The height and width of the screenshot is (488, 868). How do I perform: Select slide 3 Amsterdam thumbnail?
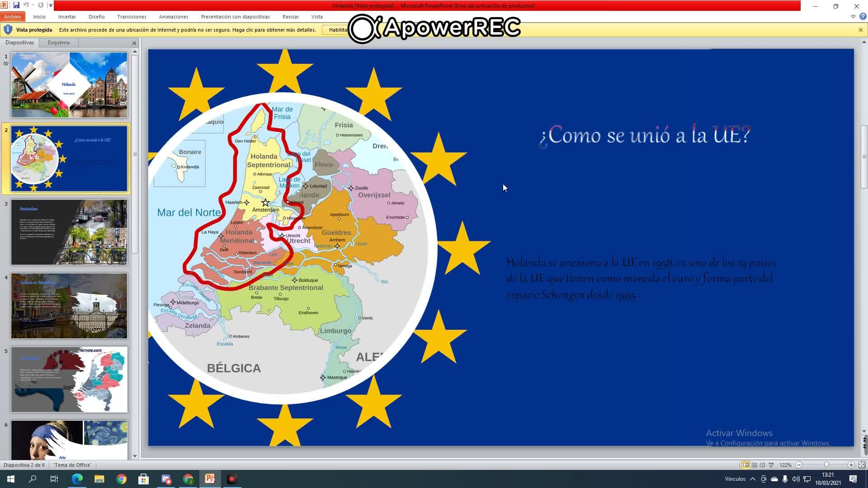coord(69,232)
